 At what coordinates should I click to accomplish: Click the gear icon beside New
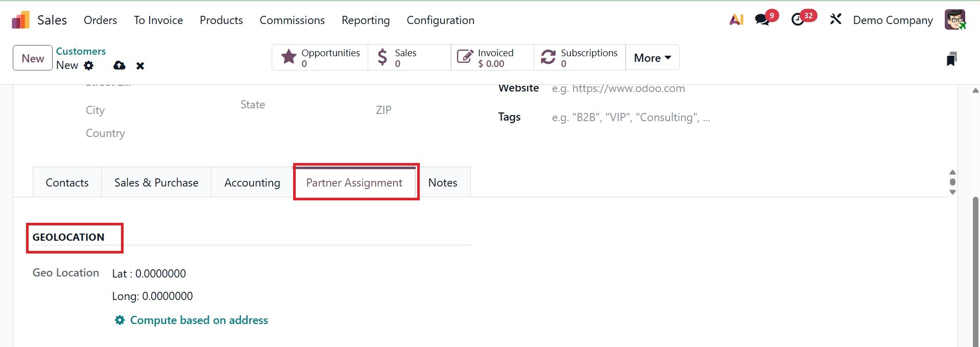(x=89, y=65)
